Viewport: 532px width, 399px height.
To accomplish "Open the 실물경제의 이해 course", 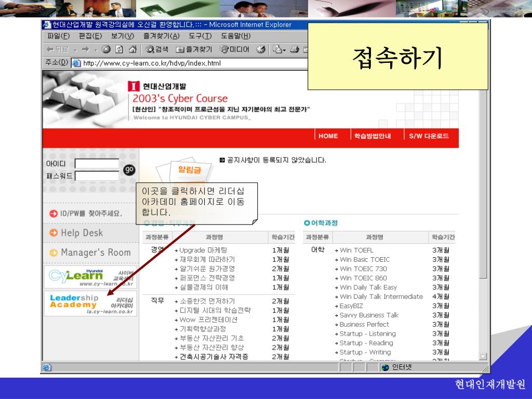I will pyautogui.click(x=204, y=287).
